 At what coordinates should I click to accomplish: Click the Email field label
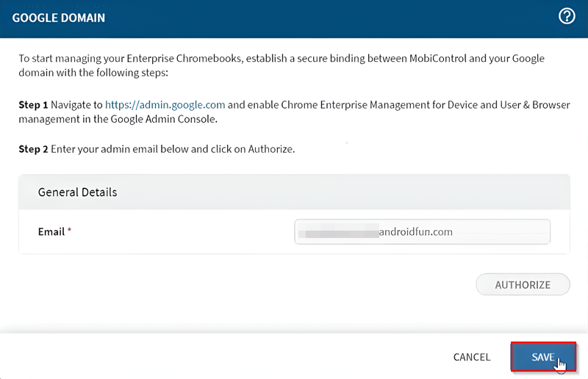51,232
